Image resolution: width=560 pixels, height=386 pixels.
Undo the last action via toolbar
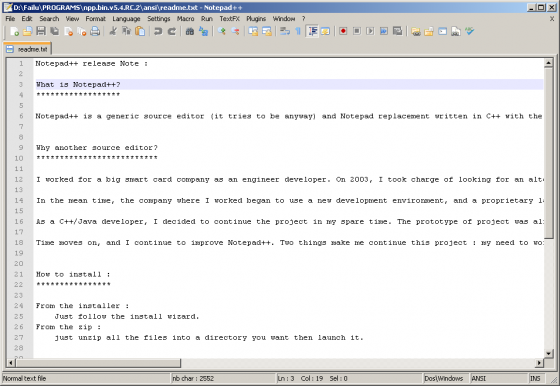pos(158,31)
